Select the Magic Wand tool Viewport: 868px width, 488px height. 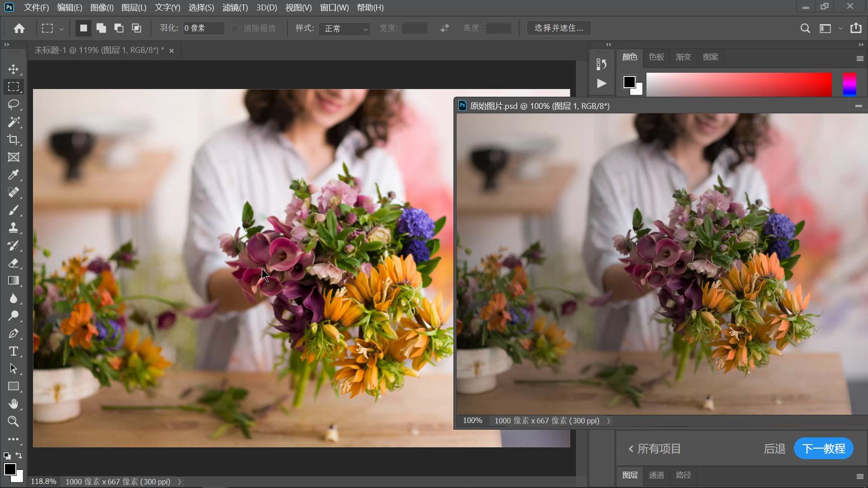pos(14,122)
